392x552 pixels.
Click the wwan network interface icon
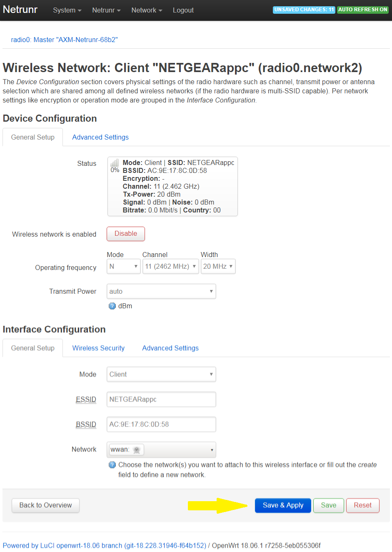tap(136, 450)
